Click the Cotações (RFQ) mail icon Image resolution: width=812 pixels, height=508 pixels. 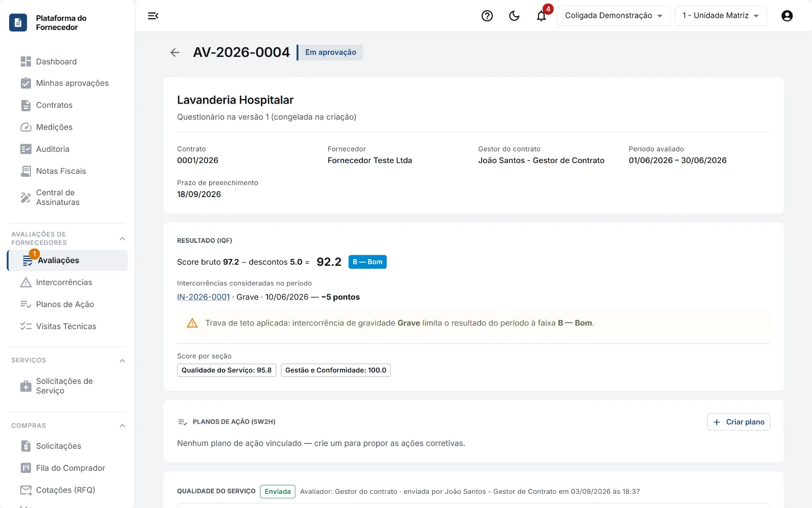26,490
